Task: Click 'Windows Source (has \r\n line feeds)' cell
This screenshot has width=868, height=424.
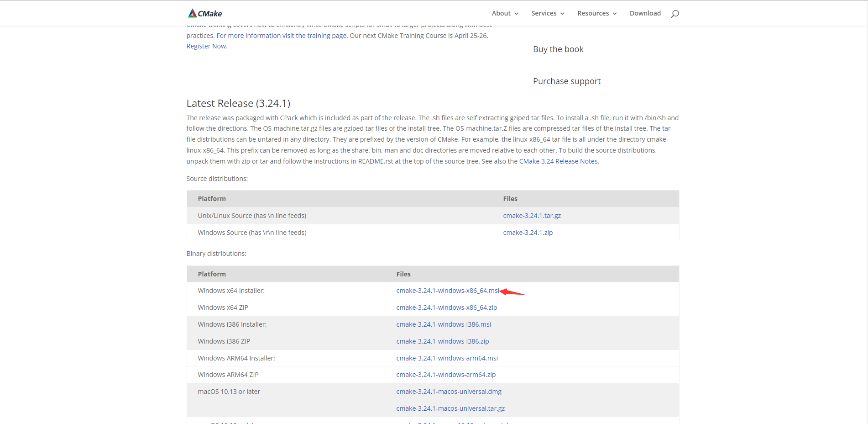Action: point(252,233)
